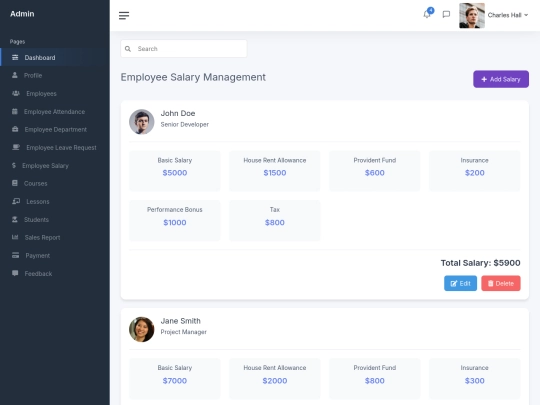Open the messages chat icon
Image resolution: width=540 pixels, height=405 pixels.
click(x=446, y=14)
